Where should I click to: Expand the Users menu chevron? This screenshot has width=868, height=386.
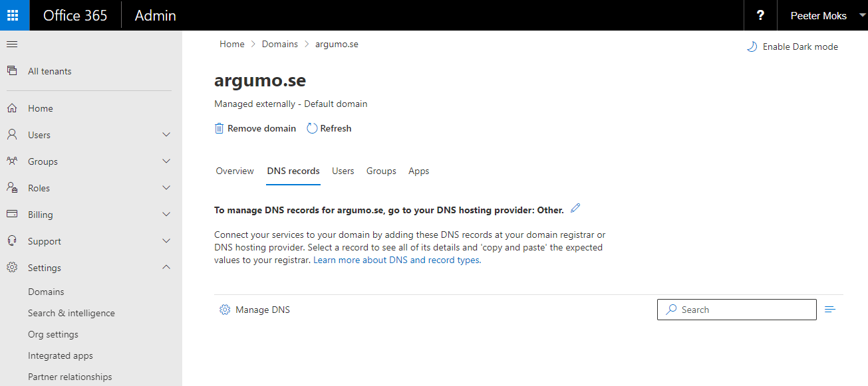pyautogui.click(x=166, y=135)
